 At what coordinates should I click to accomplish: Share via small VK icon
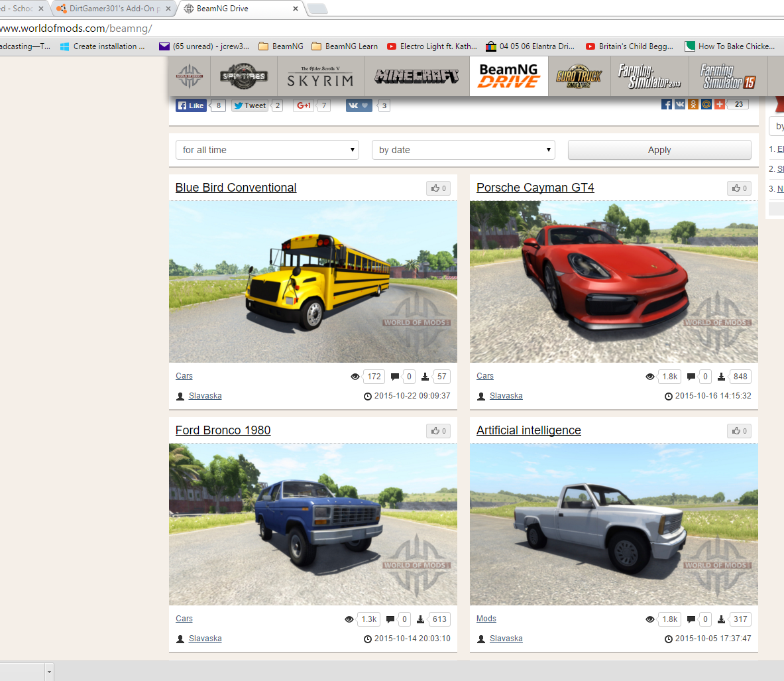(680, 104)
